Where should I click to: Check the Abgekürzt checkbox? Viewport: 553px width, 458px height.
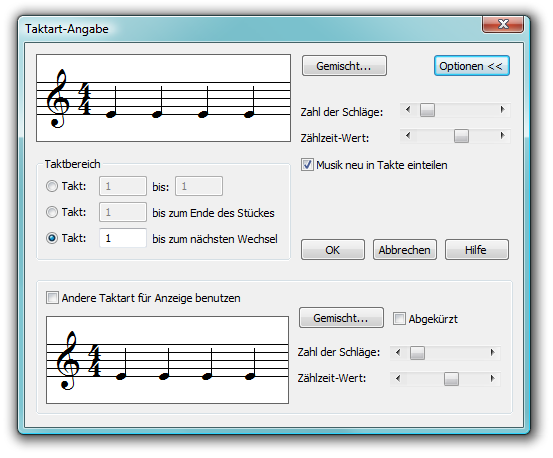pyautogui.click(x=399, y=319)
